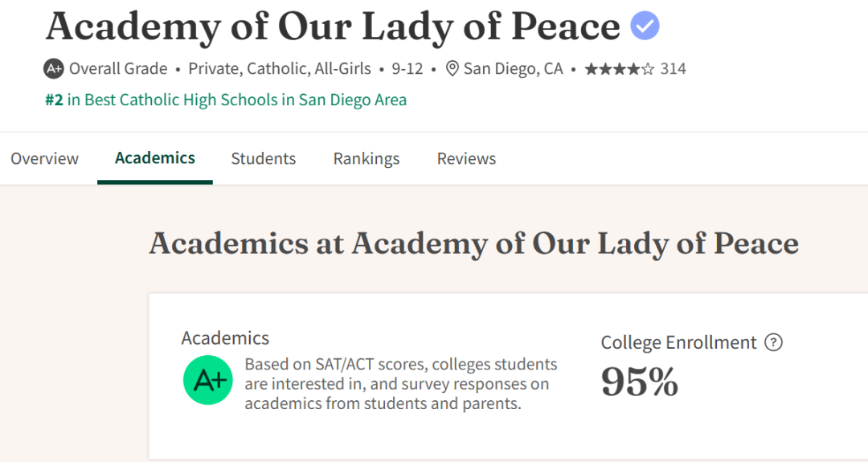Open the #2 Best Catholic High Schools link
Image resolution: width=868 pixels, height=462 pixels.
225,100
